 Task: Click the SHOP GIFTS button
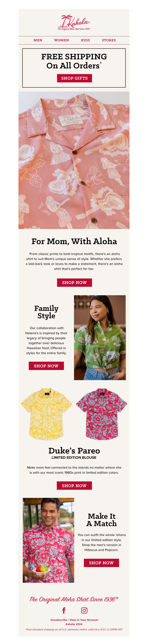click(x=75, y=78)
